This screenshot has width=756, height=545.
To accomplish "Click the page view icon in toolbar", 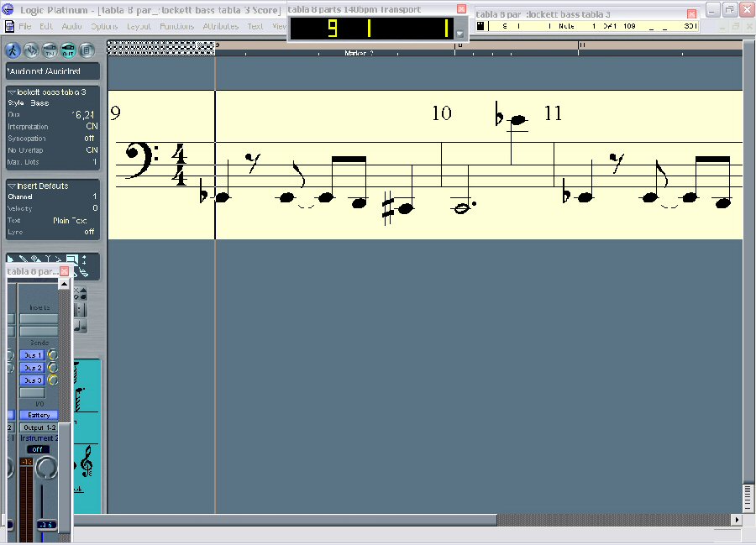I will pyautogui.click(x=86, y=50).
